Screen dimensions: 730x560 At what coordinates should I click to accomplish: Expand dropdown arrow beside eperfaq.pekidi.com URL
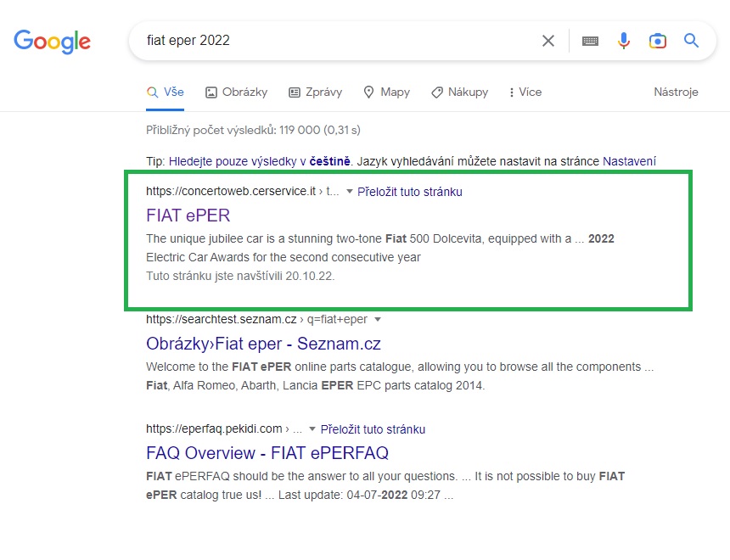[x=312, y=429]
